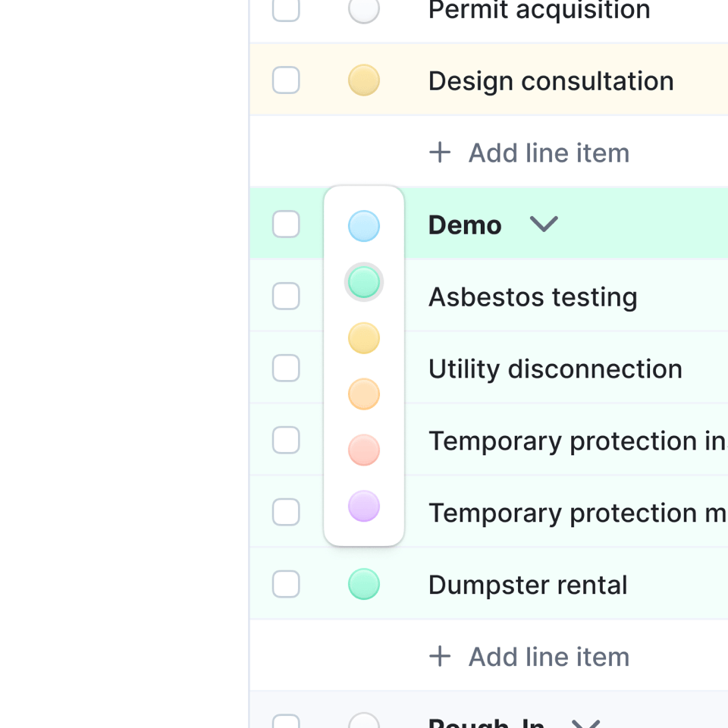Screen dimensions: 728x728
Task: Click Permit acquisition color dot
Action: click(x=364, y=10)
